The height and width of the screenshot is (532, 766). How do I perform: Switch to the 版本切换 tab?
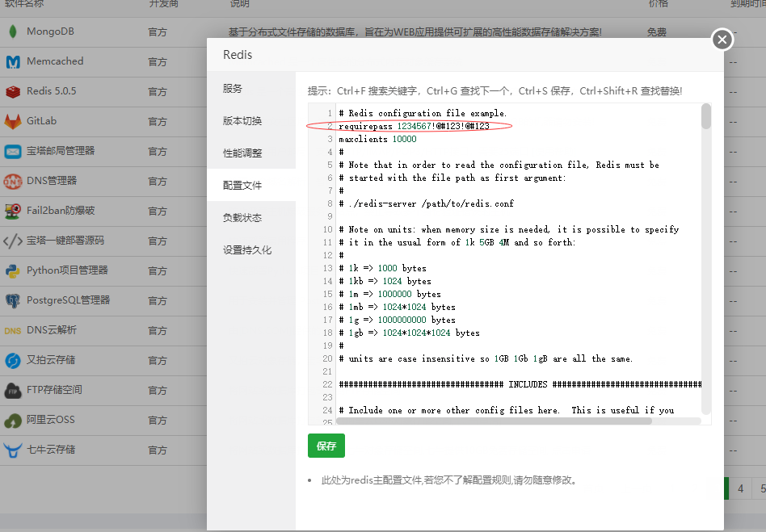[251, 120]
